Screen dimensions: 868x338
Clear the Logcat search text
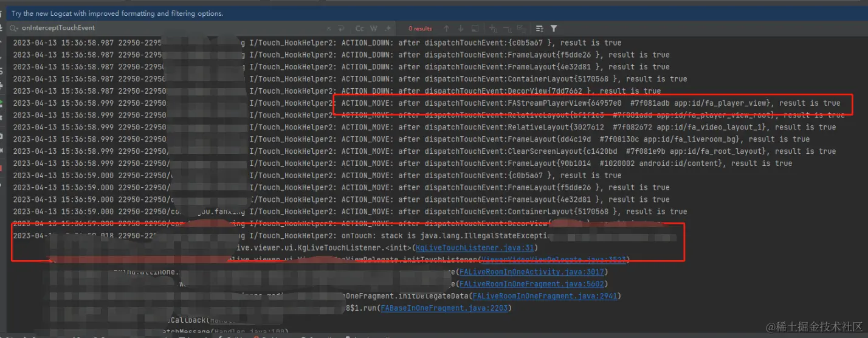point(329,29)
